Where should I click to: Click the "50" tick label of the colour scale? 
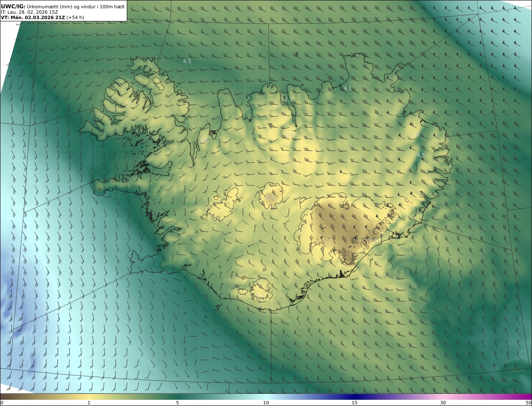click(x=528, y=403)
